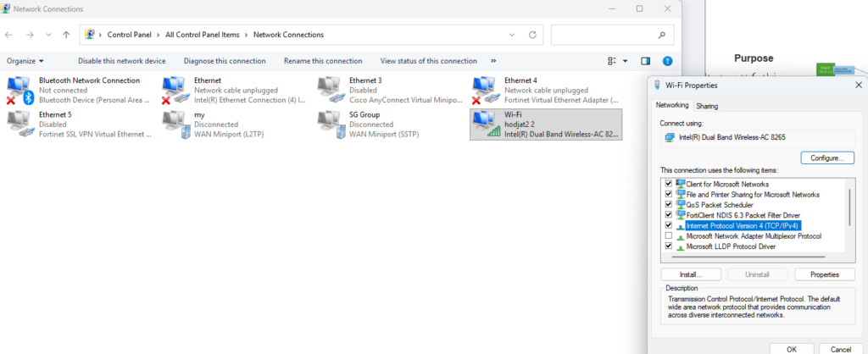Switch to the Sharing tab
This screenshot has width=868, height=354.
click(x=706, y=106)
